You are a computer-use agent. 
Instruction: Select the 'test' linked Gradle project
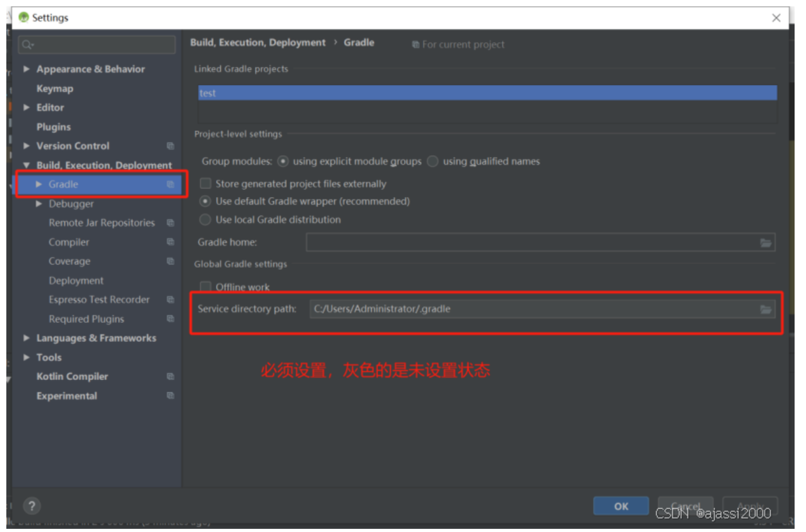pos(487,93)
